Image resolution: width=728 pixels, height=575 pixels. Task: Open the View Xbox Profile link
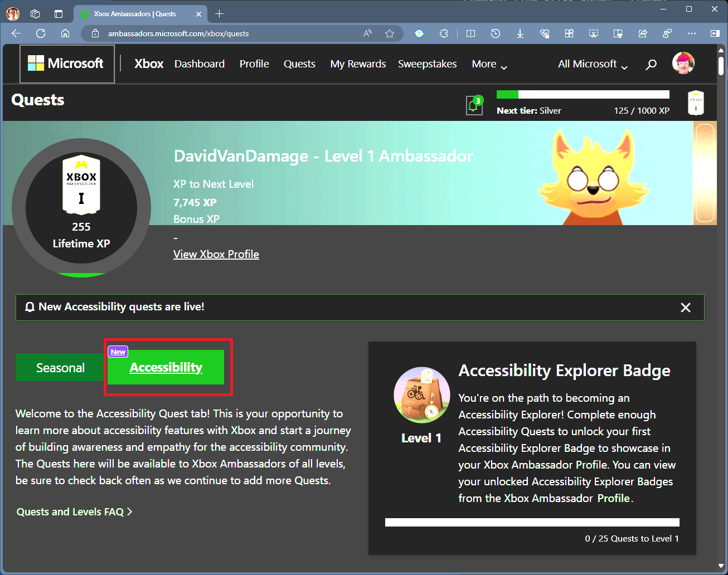click(x=216, y=254)
